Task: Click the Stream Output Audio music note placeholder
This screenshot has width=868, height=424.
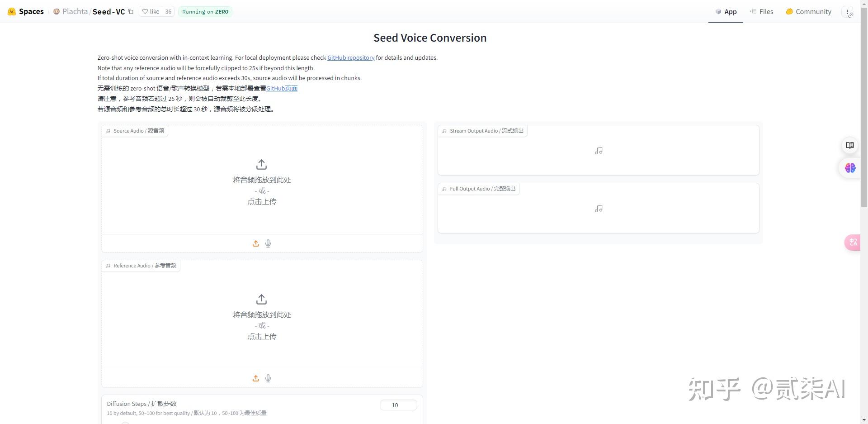Action: click(599, 151)
